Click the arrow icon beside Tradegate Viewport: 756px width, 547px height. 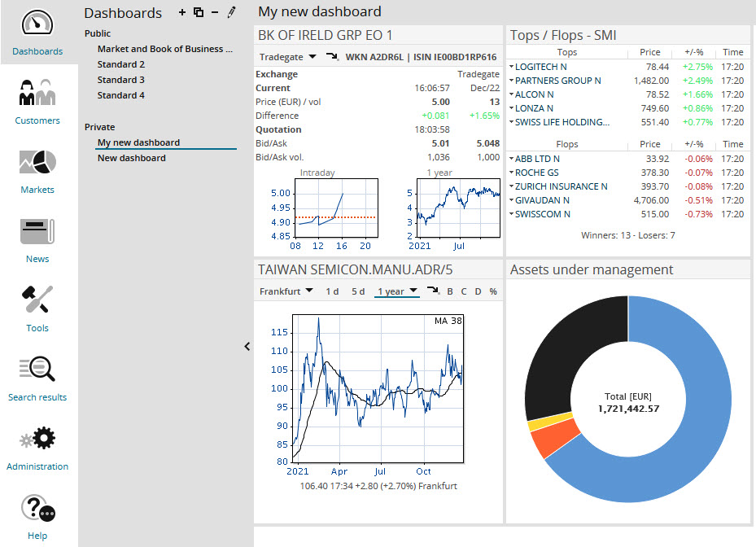click(x=332, y=57)
